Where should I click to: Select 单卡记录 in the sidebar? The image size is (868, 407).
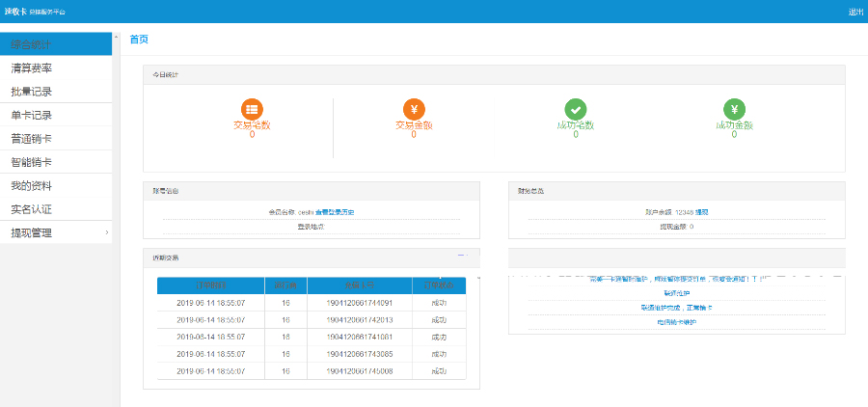(x=32, y=116)
